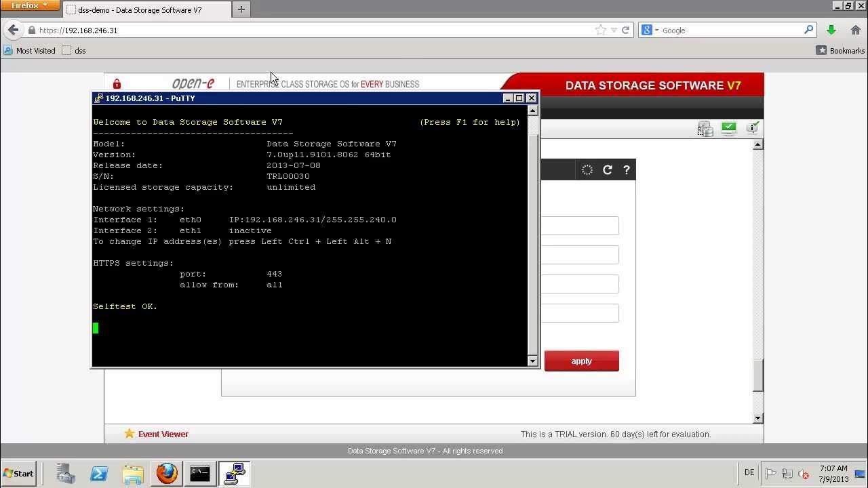The image size is (868, 488).
Task: Click the open-e logo
Action: click(x=193, y=83)
